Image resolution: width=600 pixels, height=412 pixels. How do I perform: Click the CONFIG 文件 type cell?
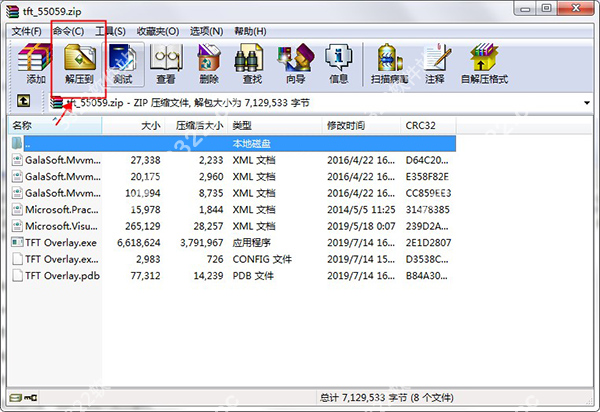coord(262,259)
